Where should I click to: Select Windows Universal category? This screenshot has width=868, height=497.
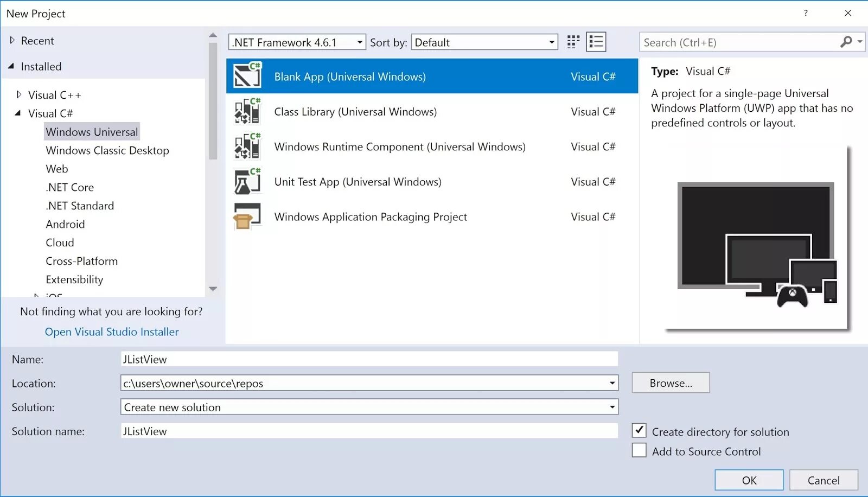92,132
